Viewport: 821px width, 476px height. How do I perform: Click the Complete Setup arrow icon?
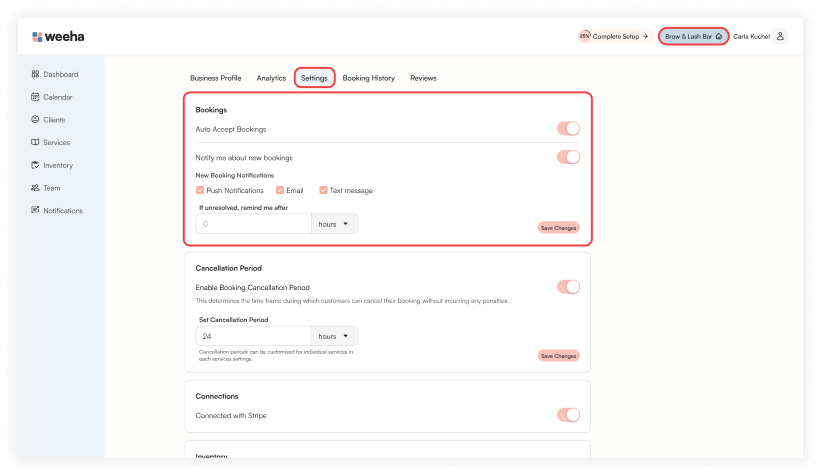645,37
